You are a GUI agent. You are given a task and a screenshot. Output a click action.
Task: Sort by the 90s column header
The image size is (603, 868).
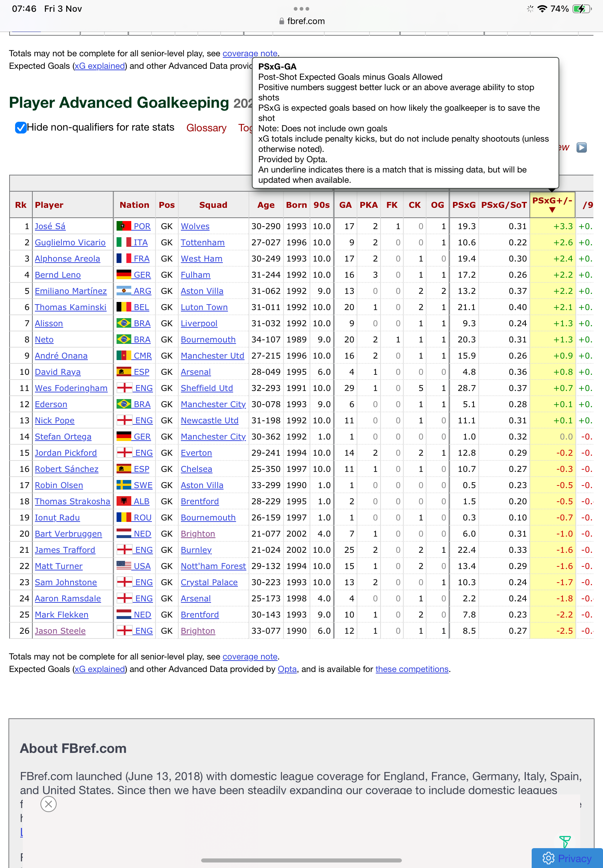pyautogui.click(x=321, y=205)
